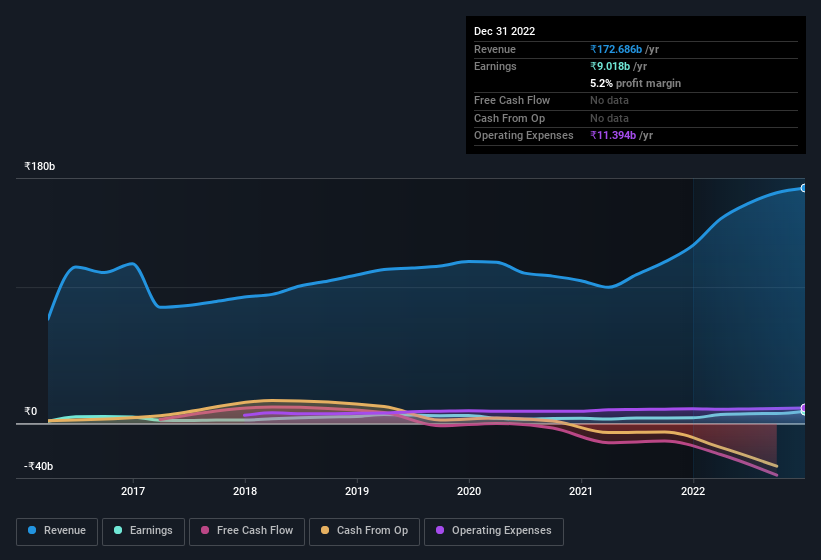Select the 2020 x-axis label
Viewport: 821px width, 560px height.
[469, 491]
